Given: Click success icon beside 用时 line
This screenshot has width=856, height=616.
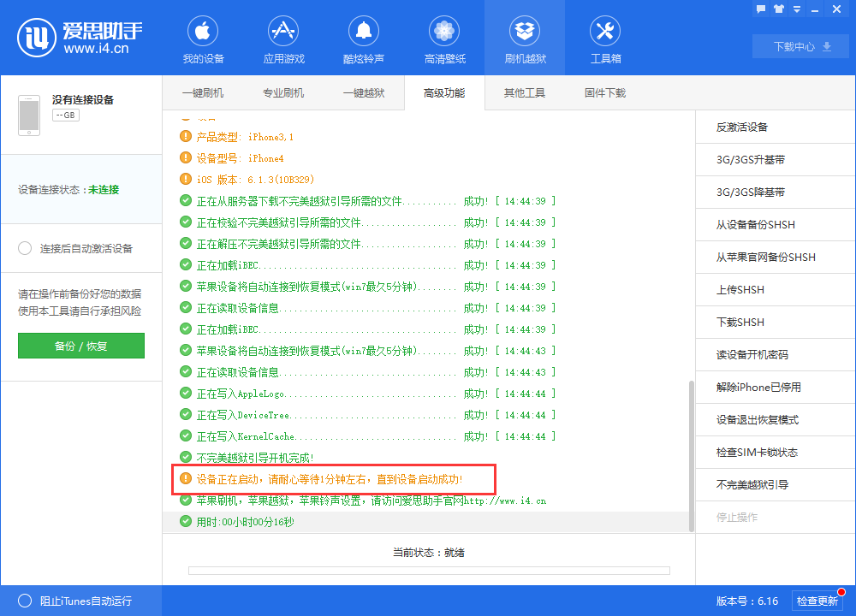Looking at the screenshot, I should (186, 522).
